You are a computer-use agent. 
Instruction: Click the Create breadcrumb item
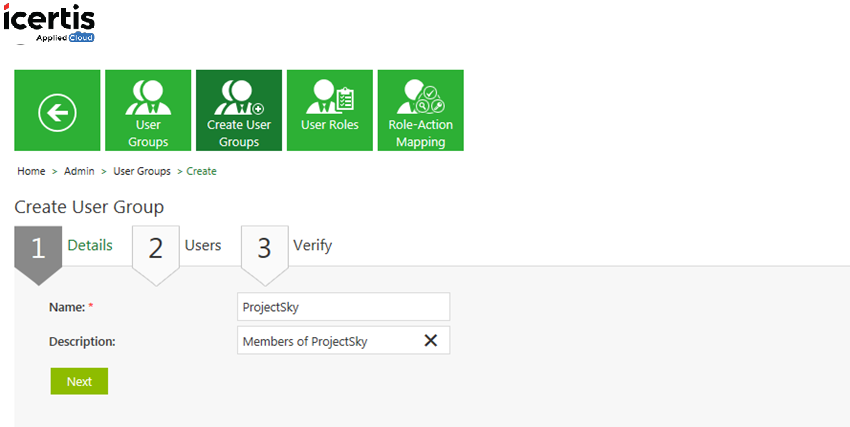point(202,171)
